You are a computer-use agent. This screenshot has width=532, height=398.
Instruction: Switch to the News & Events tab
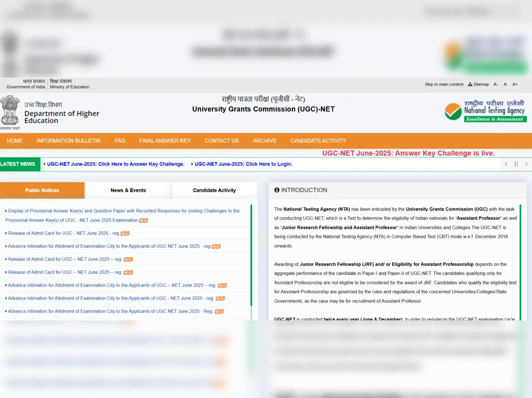[x=128, y=190]
